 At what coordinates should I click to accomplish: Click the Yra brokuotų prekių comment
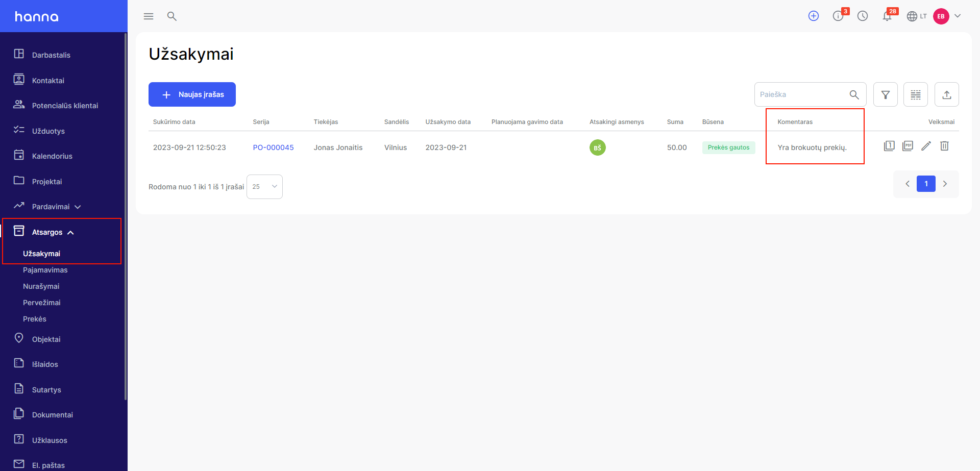812,147
